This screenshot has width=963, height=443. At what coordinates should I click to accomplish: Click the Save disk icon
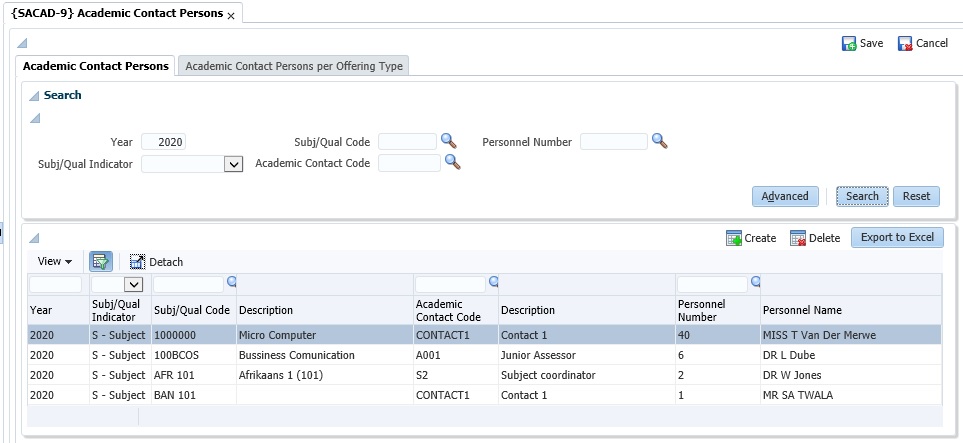tap(849, 44)
